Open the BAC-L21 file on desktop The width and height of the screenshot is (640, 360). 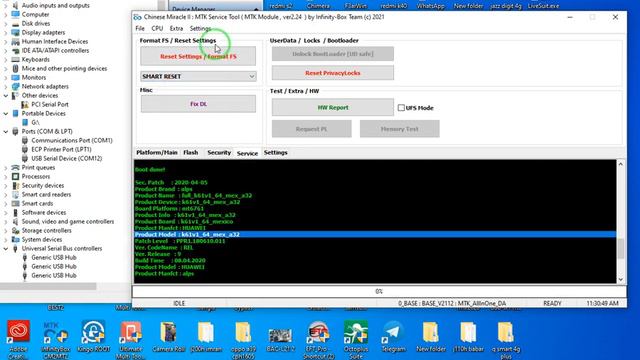pos(280,337)
